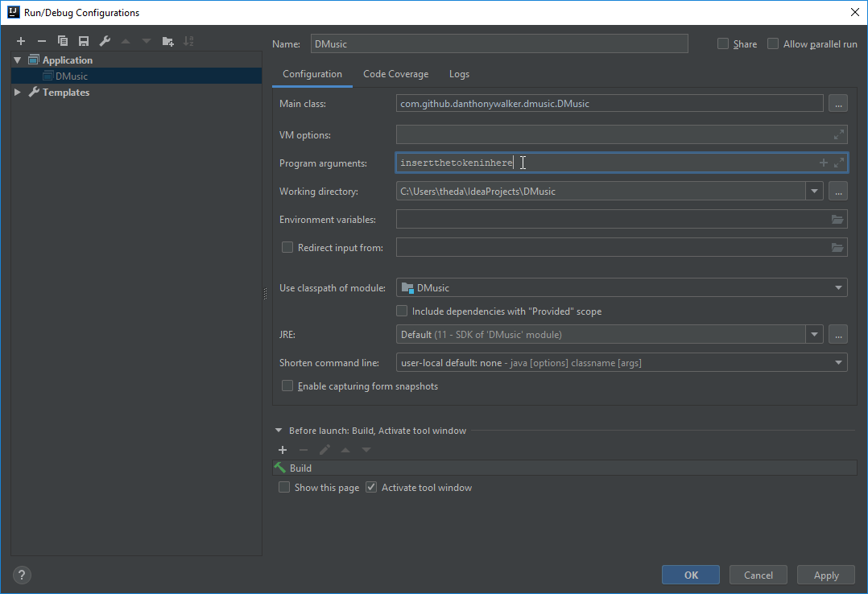Move Before launch task up

pos(345,450)
